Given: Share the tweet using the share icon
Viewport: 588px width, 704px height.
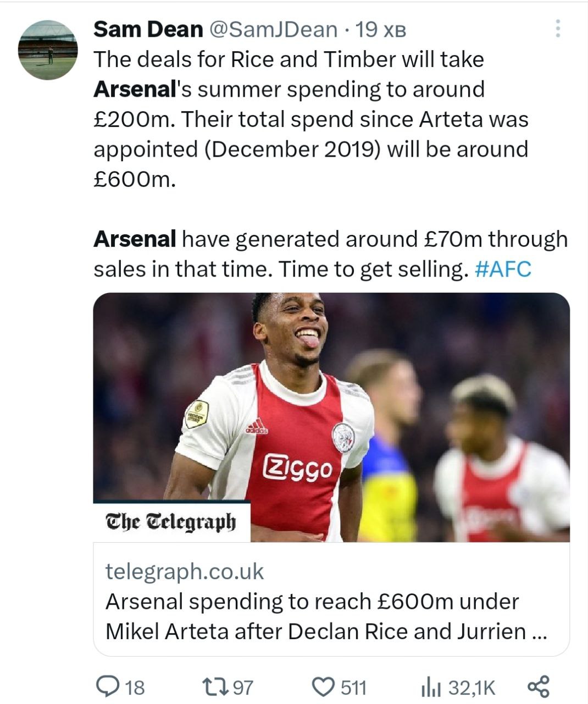Looking at the screenshot, I should pos(538,686).
